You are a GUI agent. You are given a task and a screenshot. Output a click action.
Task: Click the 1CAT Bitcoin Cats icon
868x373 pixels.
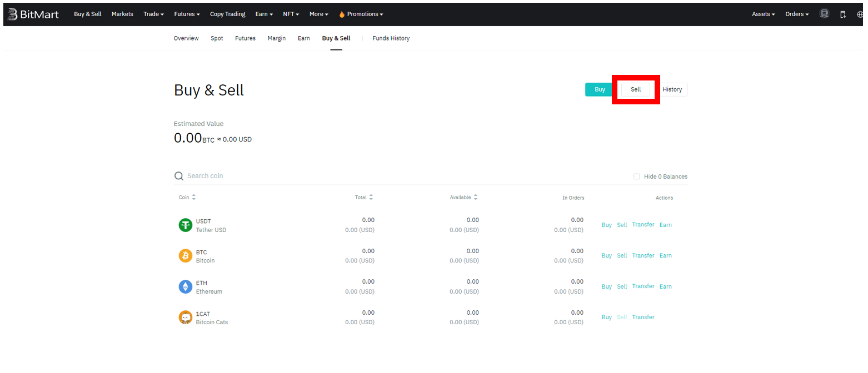185,317
